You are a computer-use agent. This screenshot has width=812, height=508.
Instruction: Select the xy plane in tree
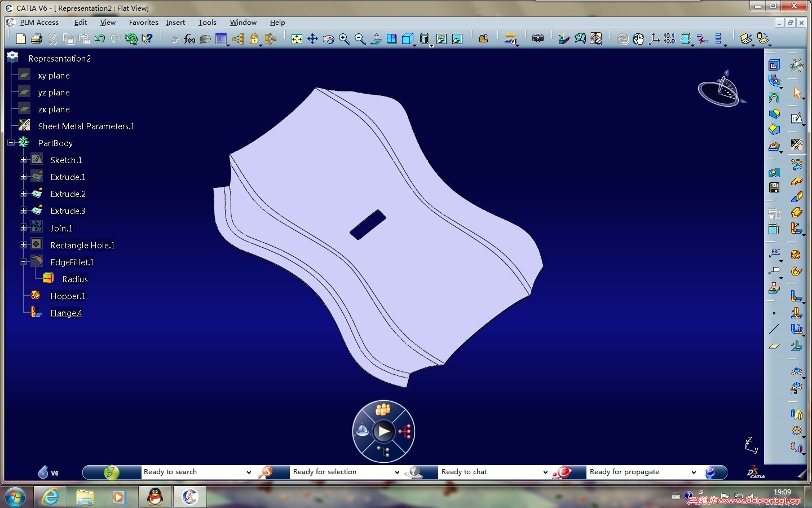pyautogui.click(x=54, y=76)
